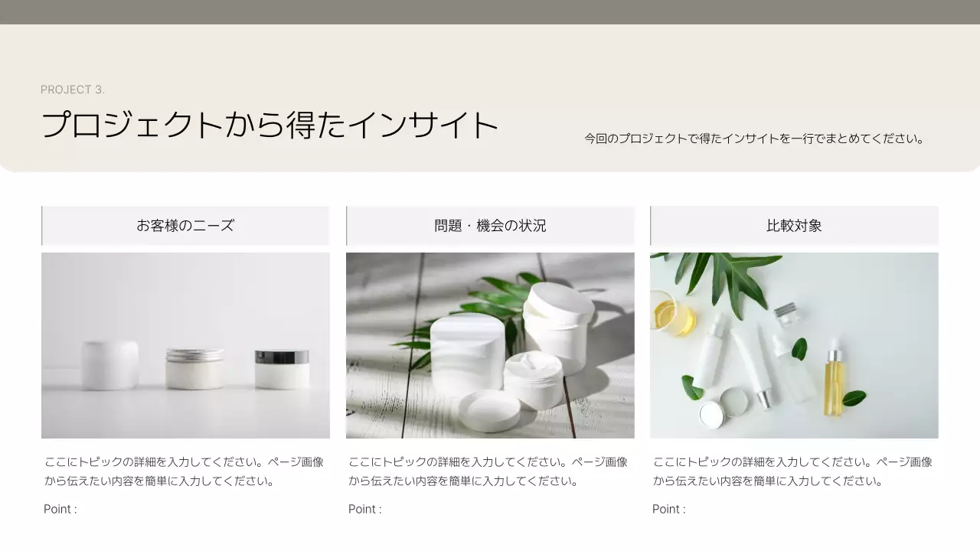
Task: Select the cream jars with leaves photo
Action: [x=490, y=345]
